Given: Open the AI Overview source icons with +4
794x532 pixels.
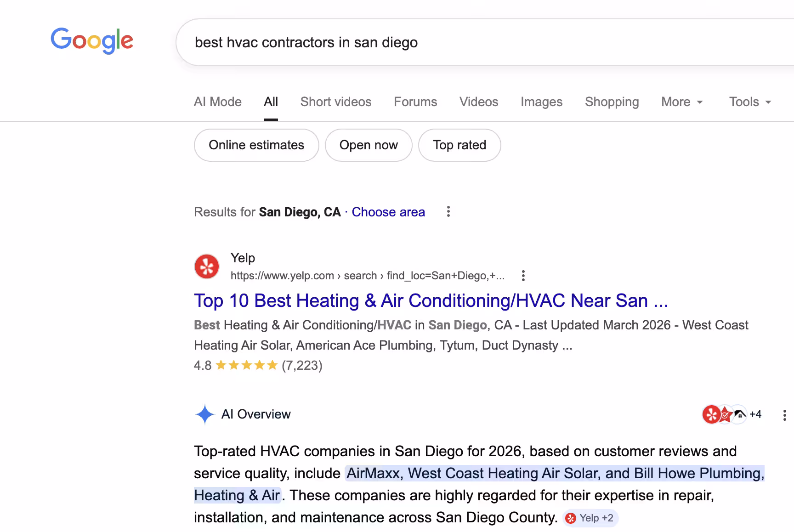Looking at the screenshot, I should [732, 414].
